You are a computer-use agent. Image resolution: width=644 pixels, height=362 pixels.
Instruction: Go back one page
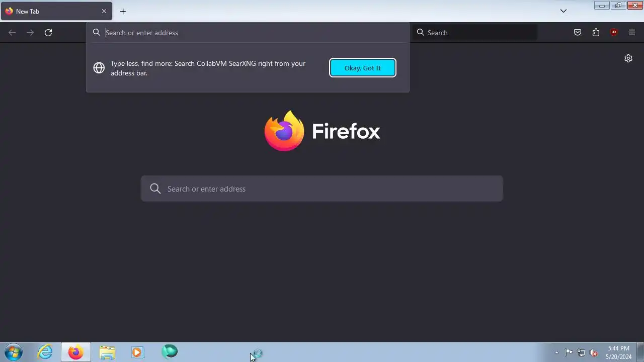pyautogui.click(x=12, y=33)
